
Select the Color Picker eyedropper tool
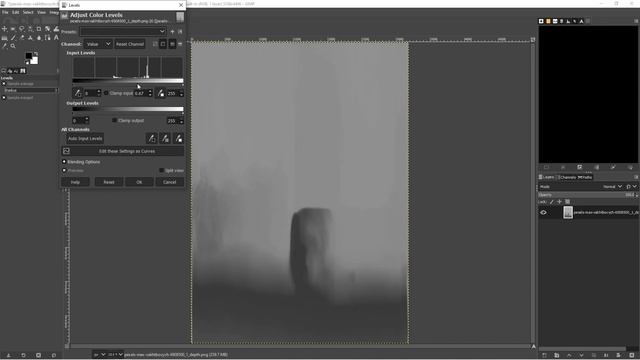4,46
